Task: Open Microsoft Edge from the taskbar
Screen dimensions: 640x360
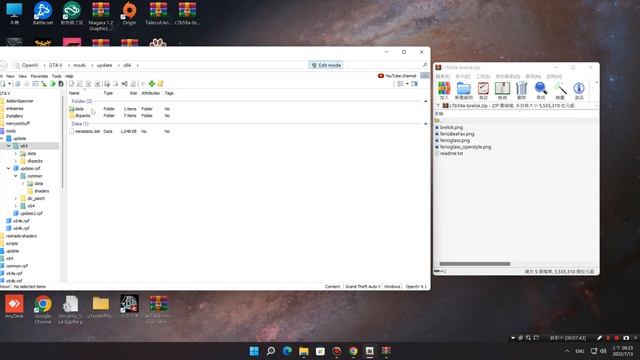Action: tap(287, 351)
